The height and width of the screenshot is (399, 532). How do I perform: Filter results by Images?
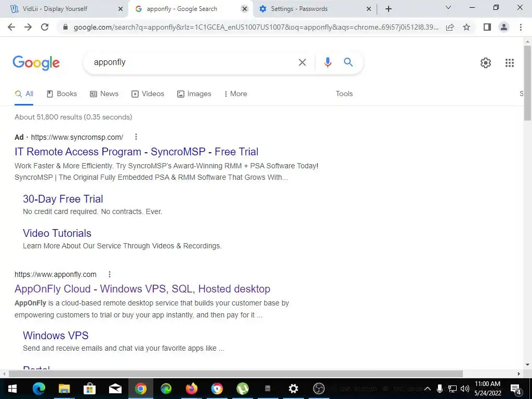(194, 94)
